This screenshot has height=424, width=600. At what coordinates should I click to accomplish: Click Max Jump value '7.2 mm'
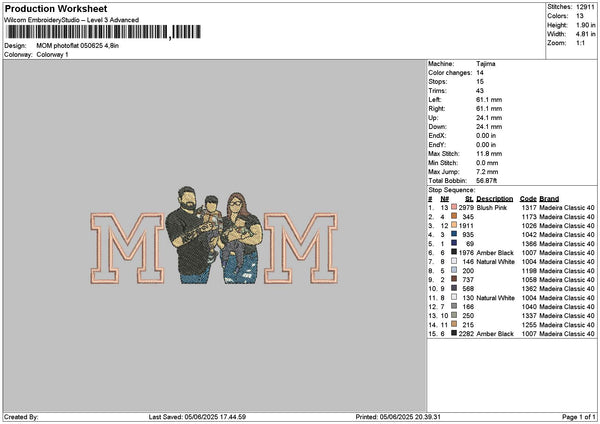(x=487, y=172)
